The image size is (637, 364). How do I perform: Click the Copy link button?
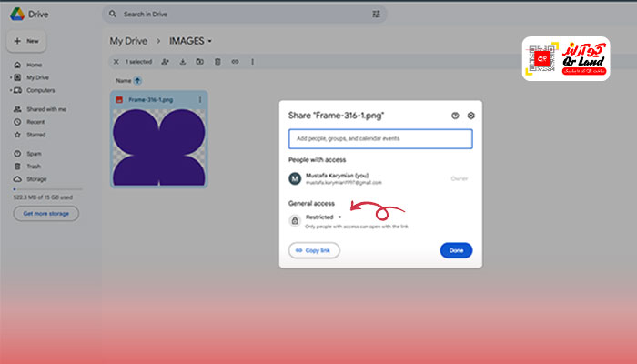coord(314,250)
